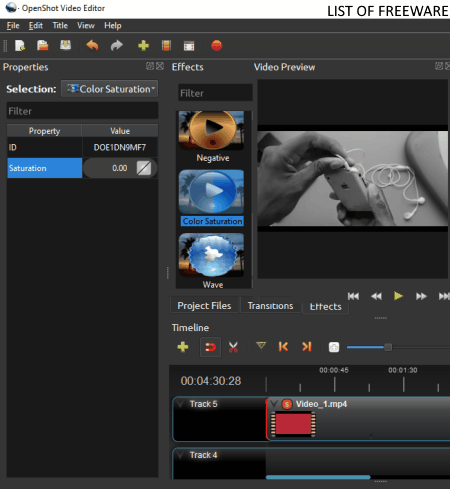Select the Negative effect thumbnail
The height and width of the screenshot is (489, 450).
tap(211, 130)
